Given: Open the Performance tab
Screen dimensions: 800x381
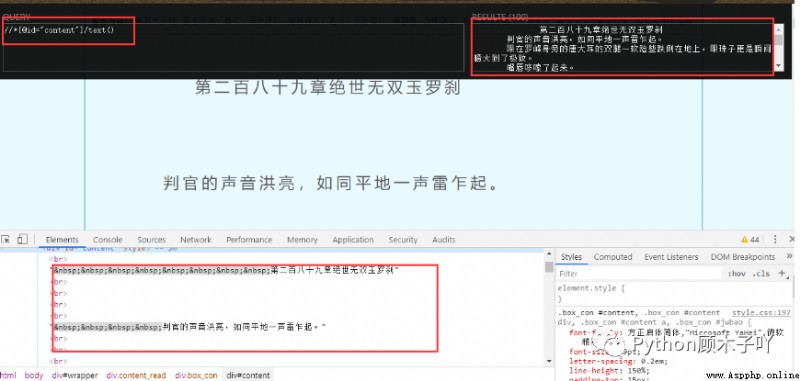Looking at the screenshot, I should (x=249, y=239).
